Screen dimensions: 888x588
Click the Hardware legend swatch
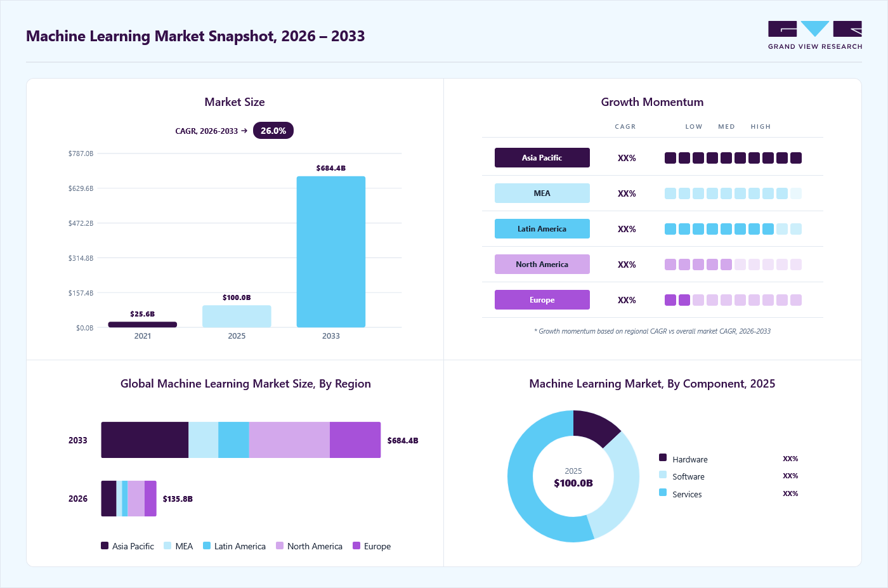click(663, 457)
